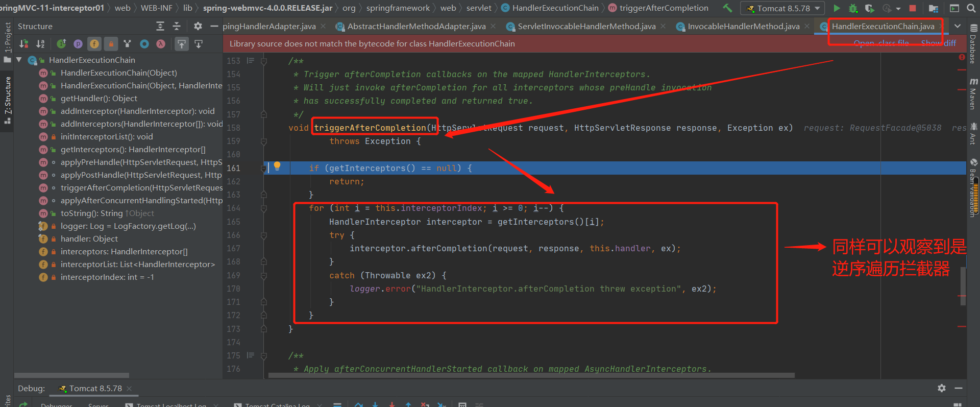Click Show diff link
Viewport: 980px width, 407px height.
(x=939, y=43)
